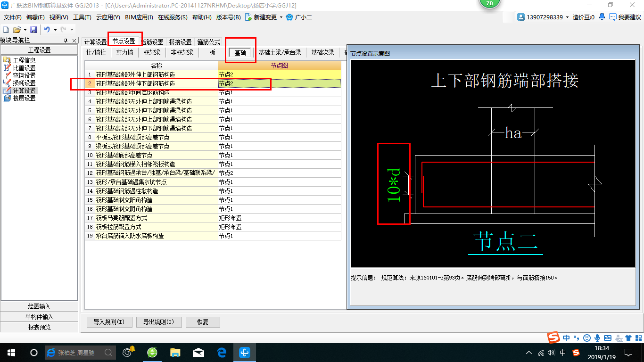The height and width of the screenshot is (362, 644).
Task: Click the 我要建议 feedback icon
Action: [613, 16]
